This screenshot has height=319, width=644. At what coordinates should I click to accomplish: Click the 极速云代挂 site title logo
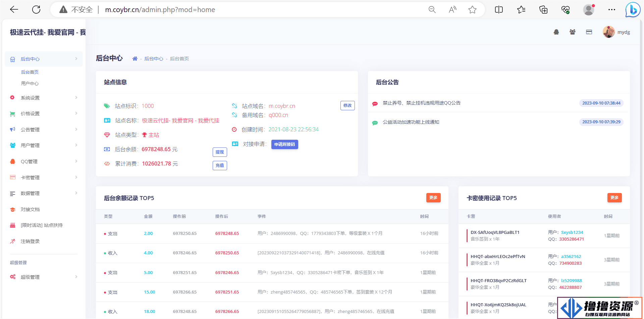48,32
